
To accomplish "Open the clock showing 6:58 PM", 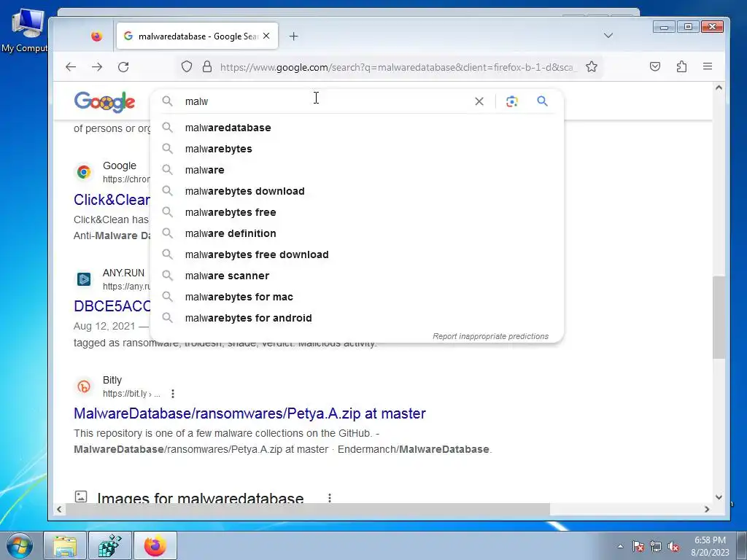I will (710, 546).
